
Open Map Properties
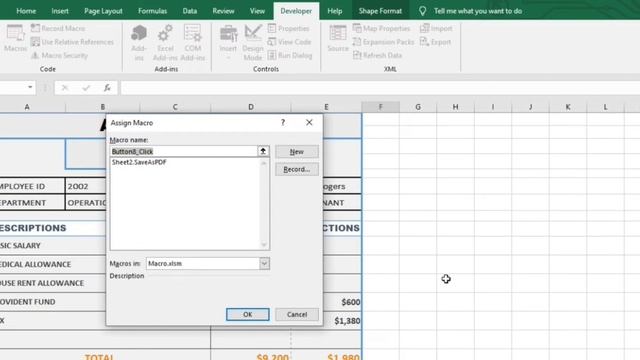click(381, 28)
